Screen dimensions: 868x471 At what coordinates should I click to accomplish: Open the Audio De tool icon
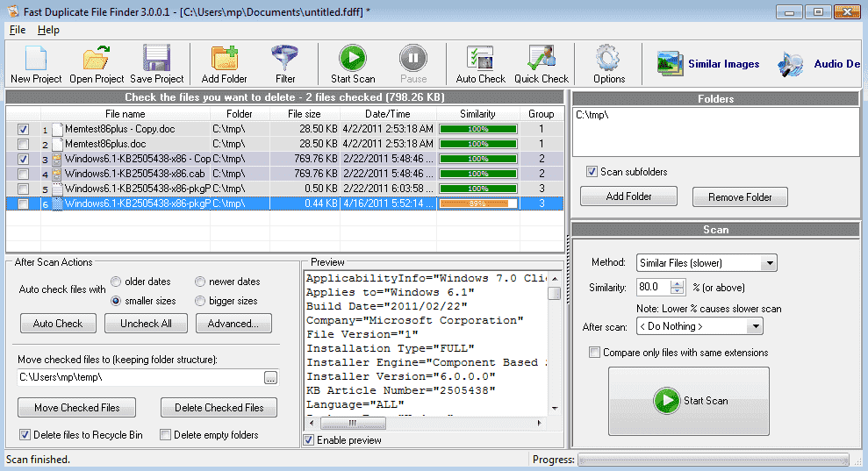tap(791, 64)
